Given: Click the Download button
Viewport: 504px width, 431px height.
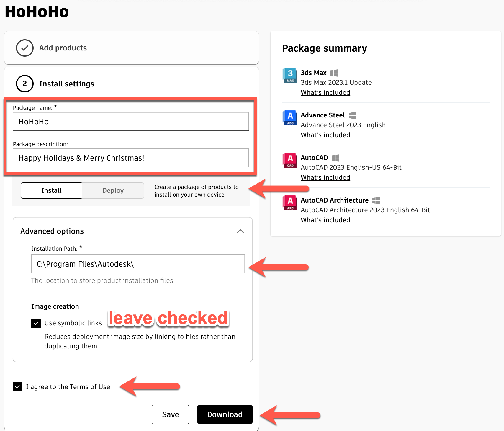Looking at the screenshot, I should pyautogui.click(x=225, y=414).
